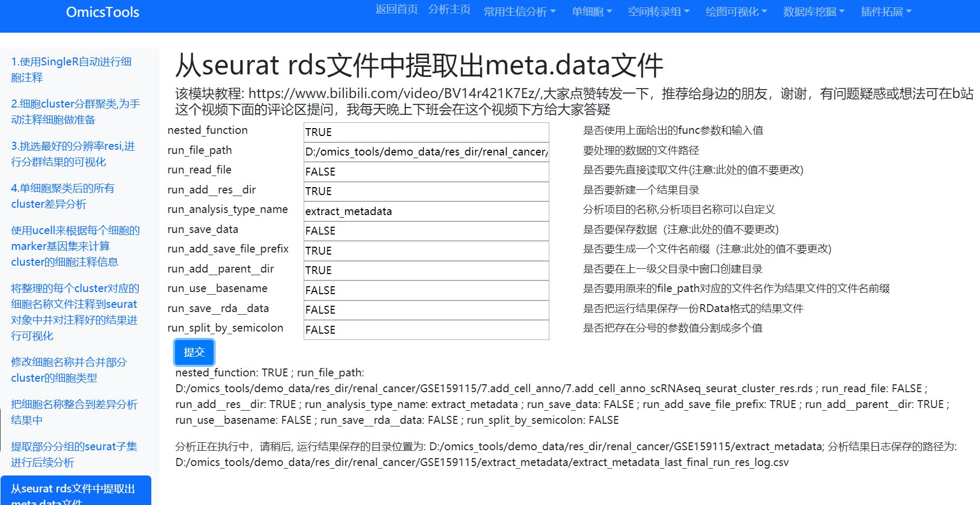Expand the 数据库挖掘 dropdown
This screenshot has width=980, height=505.
pos(814,12)
